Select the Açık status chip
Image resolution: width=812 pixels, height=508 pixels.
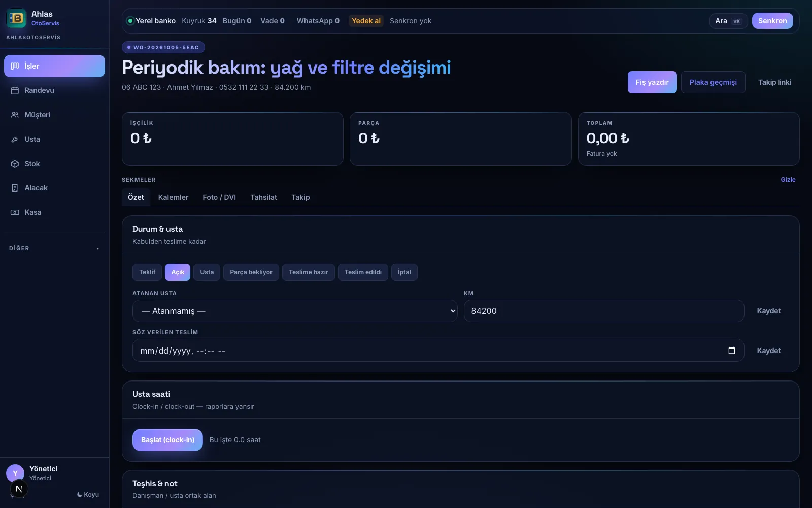pyautogui.click(x=178, y=272)
